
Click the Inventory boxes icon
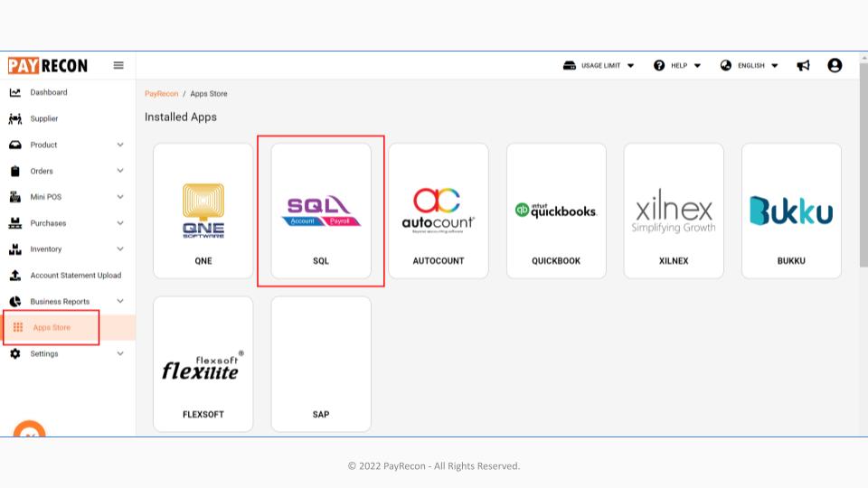(15, 249)
